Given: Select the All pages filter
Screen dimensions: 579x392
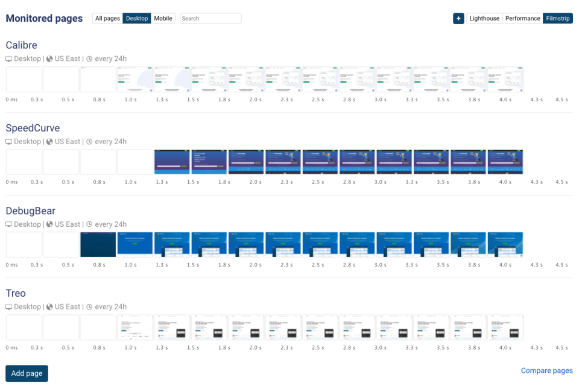Looking at the screenshot, I should coord(107,18).
